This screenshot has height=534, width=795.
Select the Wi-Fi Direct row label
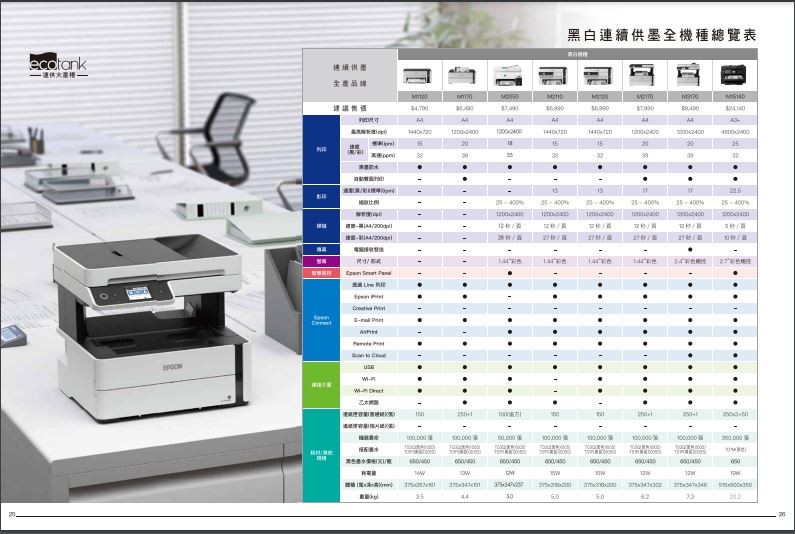tap(368, 390)
